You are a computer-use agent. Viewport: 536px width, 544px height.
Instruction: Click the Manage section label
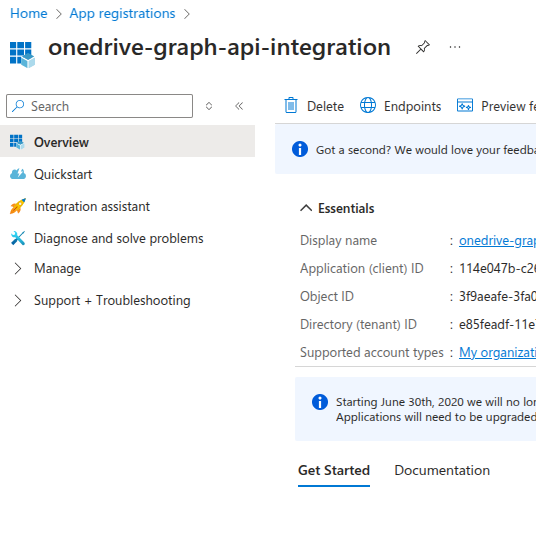[57, 269]
